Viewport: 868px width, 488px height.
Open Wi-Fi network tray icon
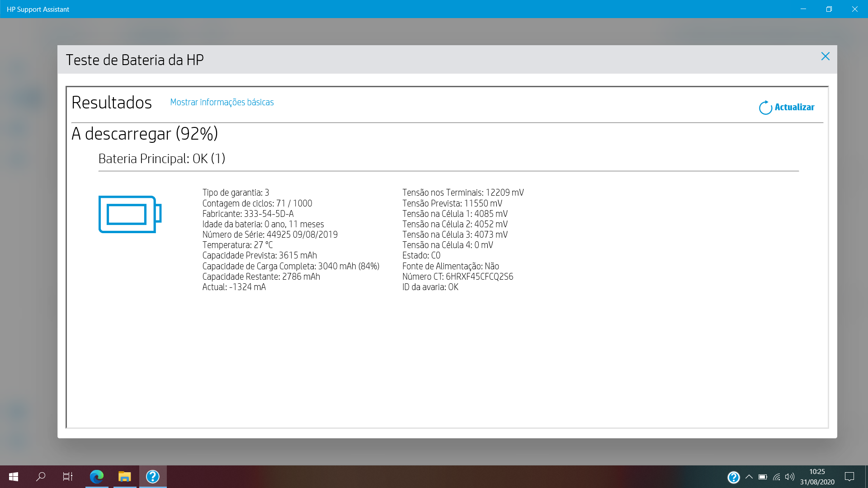(776, 477)
